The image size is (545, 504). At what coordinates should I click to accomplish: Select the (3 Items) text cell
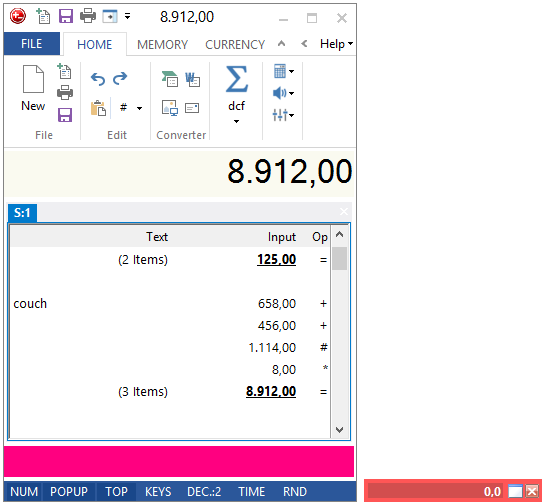[143, 392]
